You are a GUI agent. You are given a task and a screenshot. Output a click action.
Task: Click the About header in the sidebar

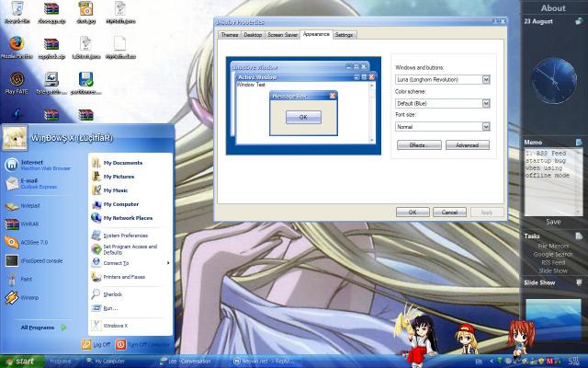click(x=553, y=8)
